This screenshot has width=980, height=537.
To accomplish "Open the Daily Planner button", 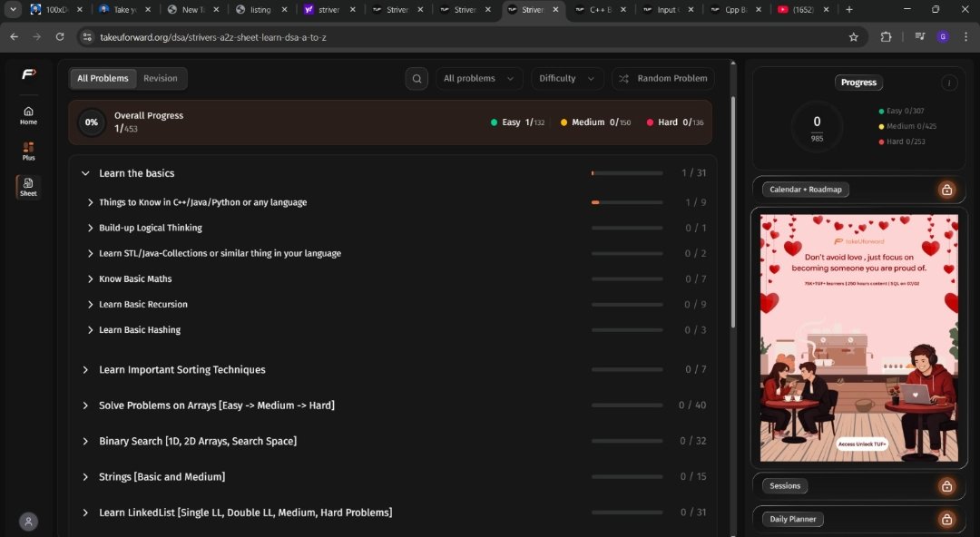I will coord(792,519).
